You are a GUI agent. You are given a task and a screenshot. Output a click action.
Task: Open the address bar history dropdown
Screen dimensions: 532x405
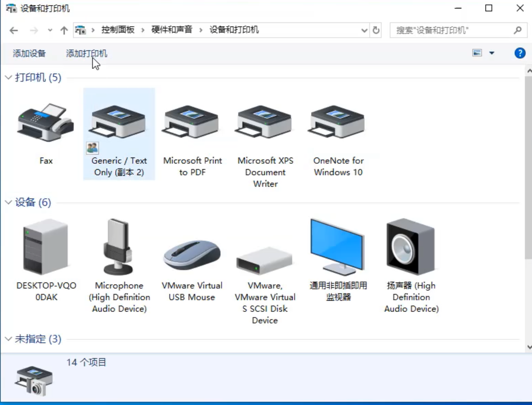coord(364,30)
